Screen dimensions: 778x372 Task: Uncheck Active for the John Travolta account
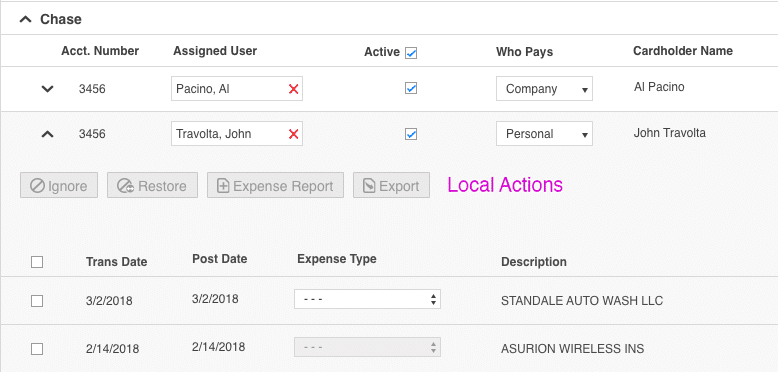click(411, 134)
